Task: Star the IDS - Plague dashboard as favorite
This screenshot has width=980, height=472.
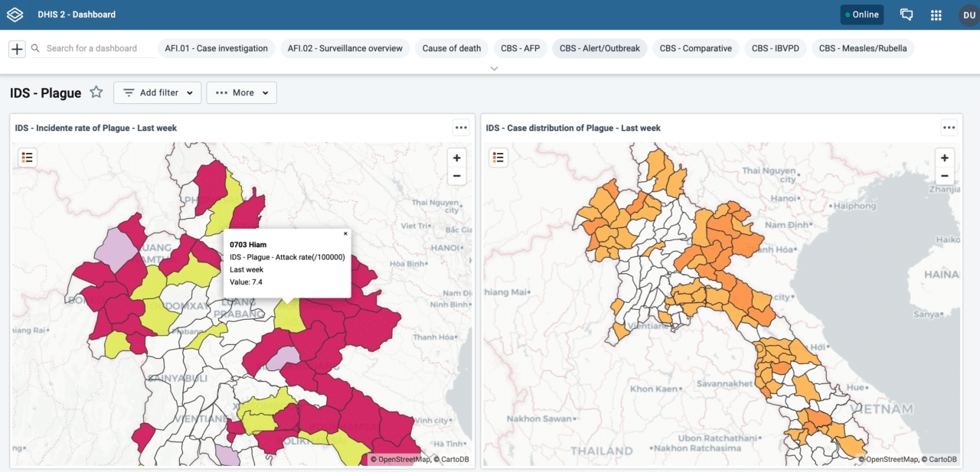Action: [x=96, y=92]
